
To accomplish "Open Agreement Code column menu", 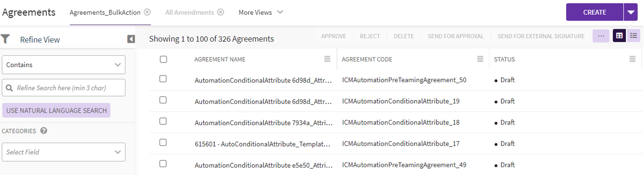I will point(480,59).
